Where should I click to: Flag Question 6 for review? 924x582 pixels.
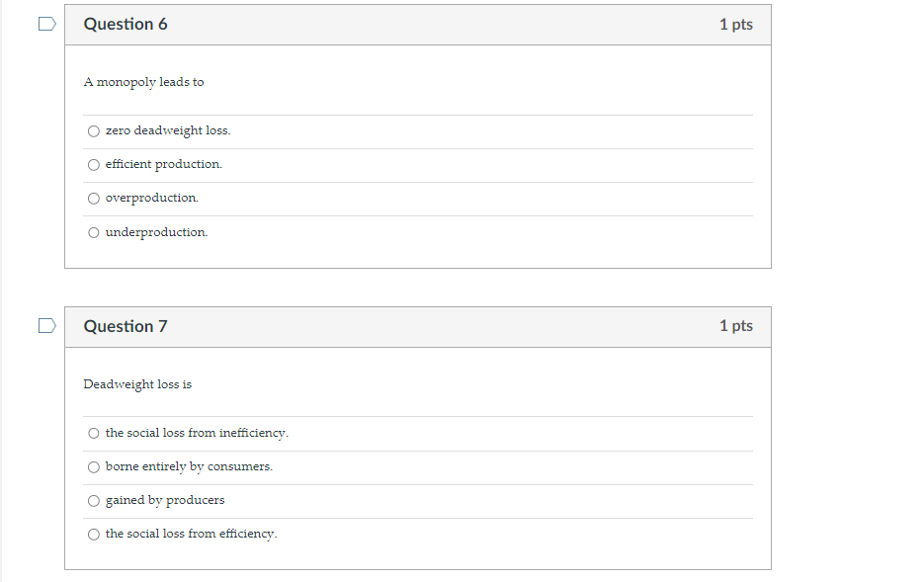click(45, 23)
